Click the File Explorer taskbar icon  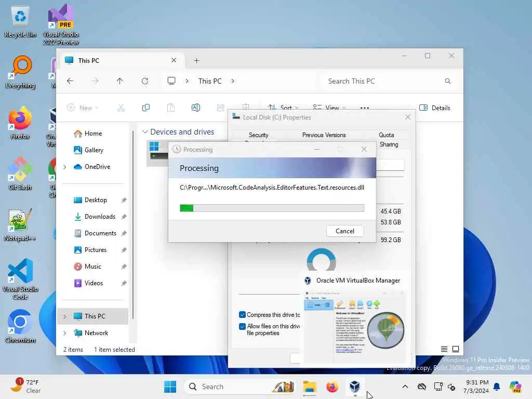310,387
